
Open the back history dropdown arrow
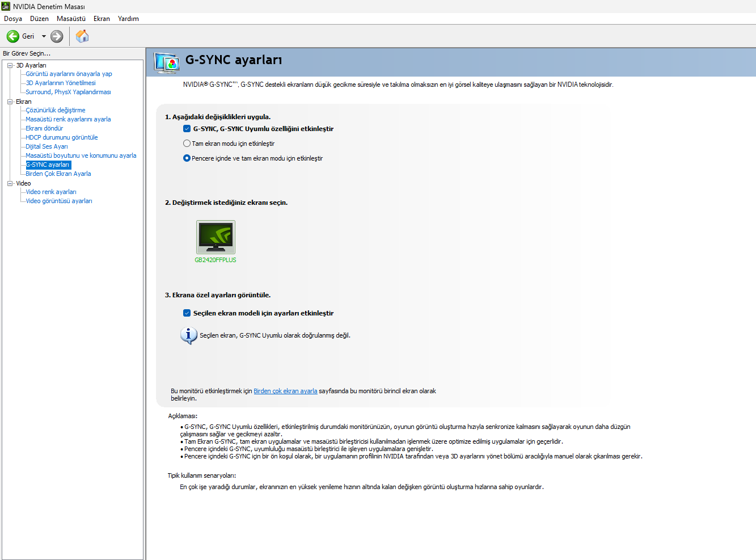pyautogui.click(x=44, y=36)
